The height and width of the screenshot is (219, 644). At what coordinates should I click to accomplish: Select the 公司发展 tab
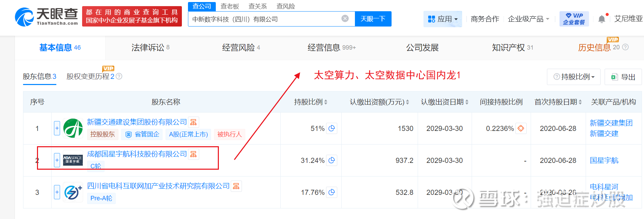click(x=422, y=48)
